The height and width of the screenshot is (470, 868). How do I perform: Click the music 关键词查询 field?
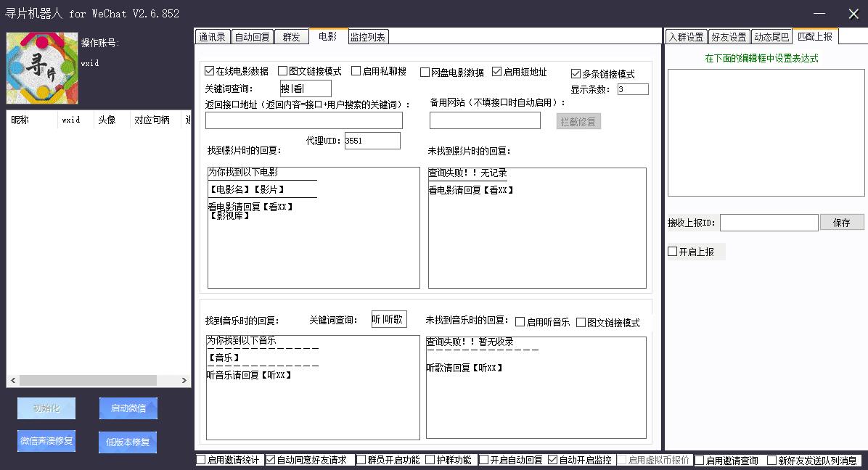(x=389, y=319)
